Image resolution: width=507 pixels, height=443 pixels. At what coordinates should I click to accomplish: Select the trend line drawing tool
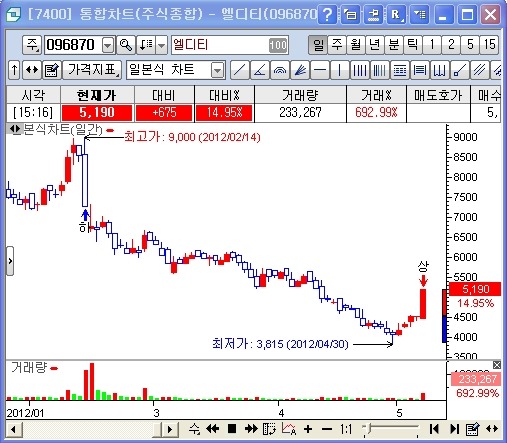point(240,70)
